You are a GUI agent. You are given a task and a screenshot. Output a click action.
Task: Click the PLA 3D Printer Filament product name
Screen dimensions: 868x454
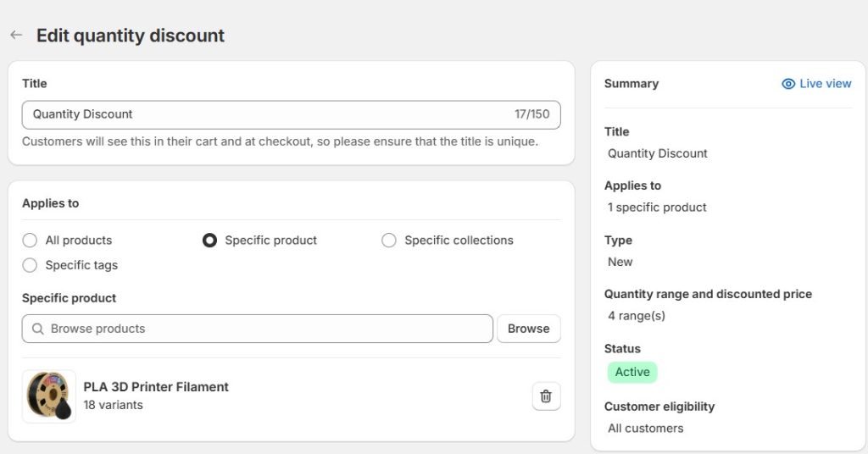click(156, 387)
